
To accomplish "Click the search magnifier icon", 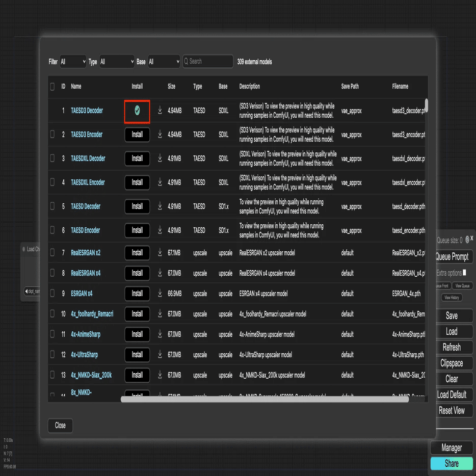I will click(186, 61).
